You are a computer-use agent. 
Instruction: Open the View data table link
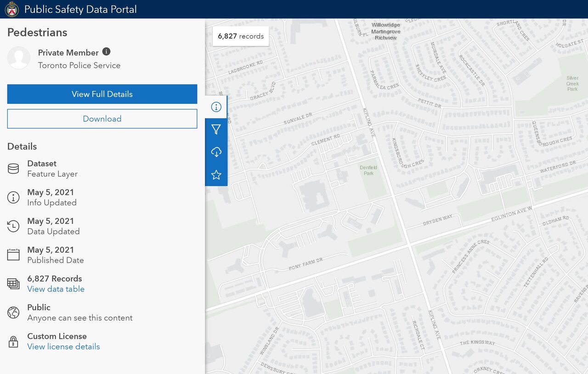[56, 289]
